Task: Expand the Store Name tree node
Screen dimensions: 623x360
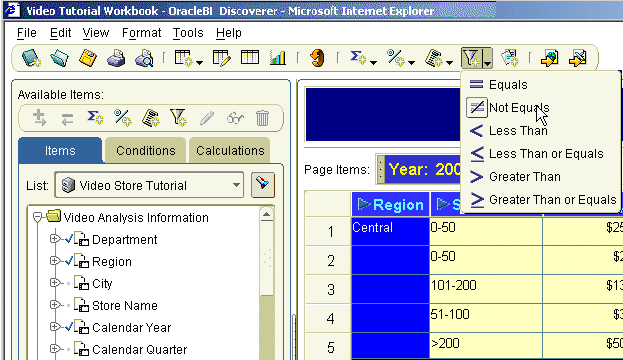Action: pos(55,305)
